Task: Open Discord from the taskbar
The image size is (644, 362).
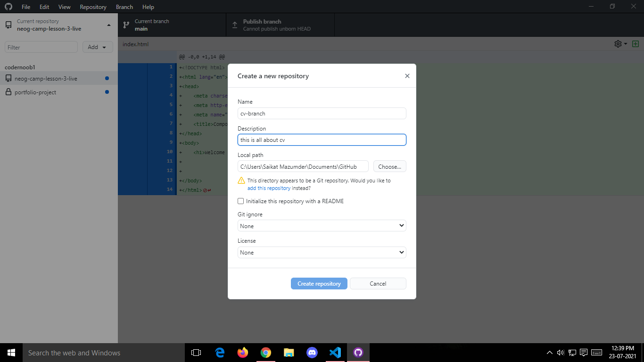Action: point(312,353)
